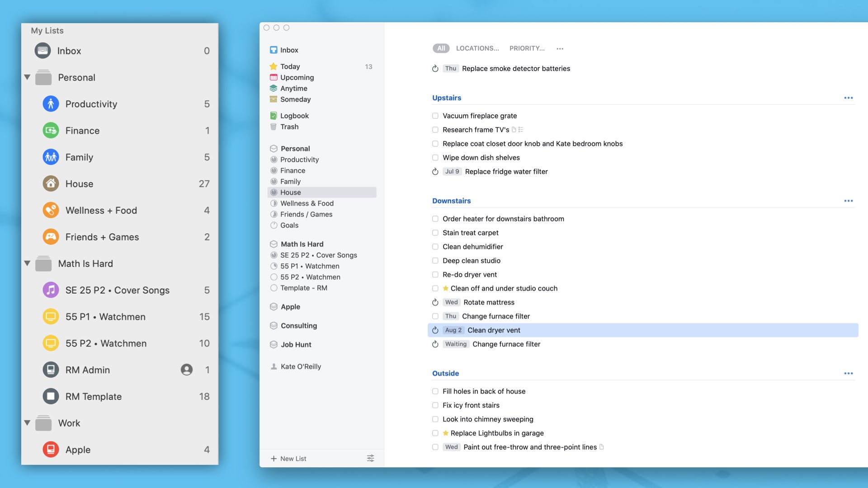Tick the Fix icy front stairs checkbox
The height and width of the screenshot is (488, 868).
tap(435, 405)
